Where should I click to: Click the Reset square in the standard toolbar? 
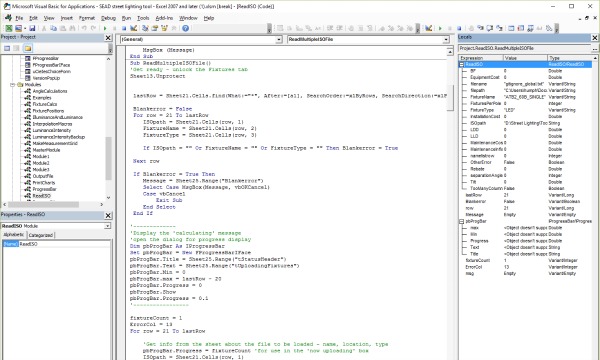click(x=124, y=28)
